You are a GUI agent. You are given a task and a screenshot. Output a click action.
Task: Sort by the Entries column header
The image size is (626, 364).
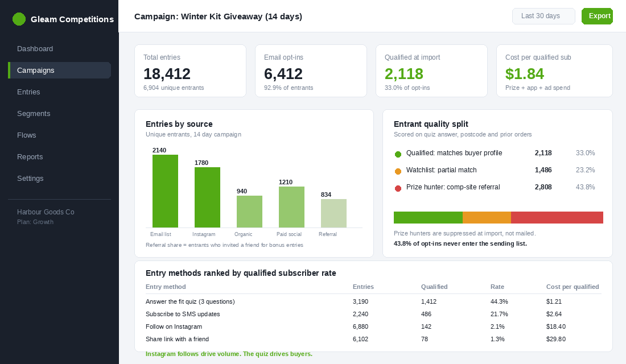[x=363, y=287]
